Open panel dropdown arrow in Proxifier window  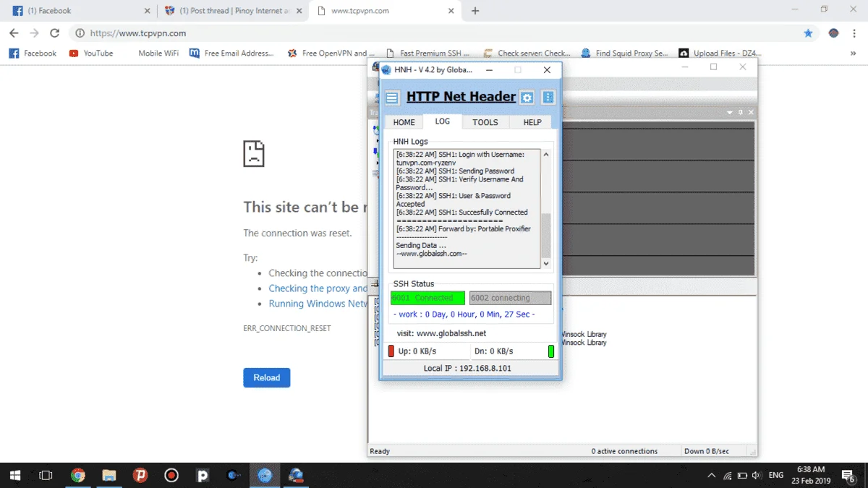coord(730,113)
